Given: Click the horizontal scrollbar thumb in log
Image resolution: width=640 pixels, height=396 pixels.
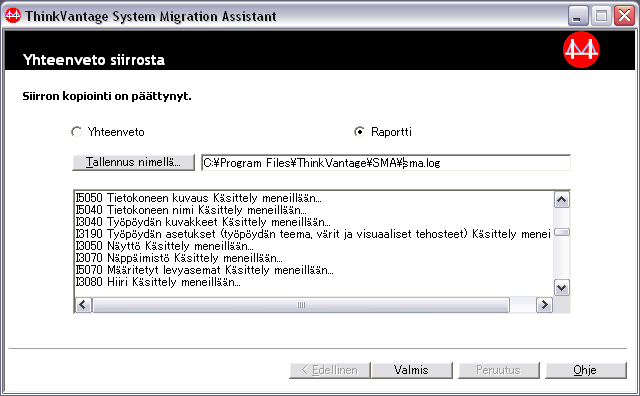Looking at the screenshot, I should [301, 305].
